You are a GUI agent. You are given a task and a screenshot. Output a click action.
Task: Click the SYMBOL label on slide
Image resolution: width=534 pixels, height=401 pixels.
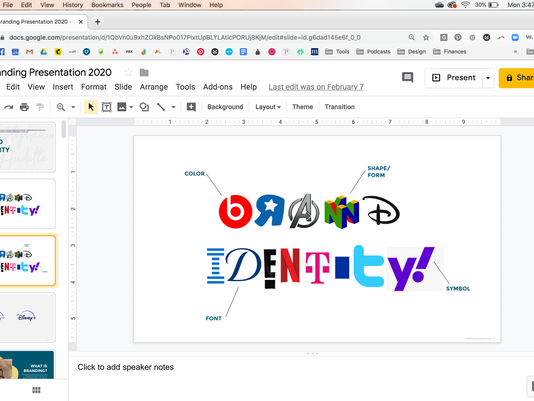point(458,289)
